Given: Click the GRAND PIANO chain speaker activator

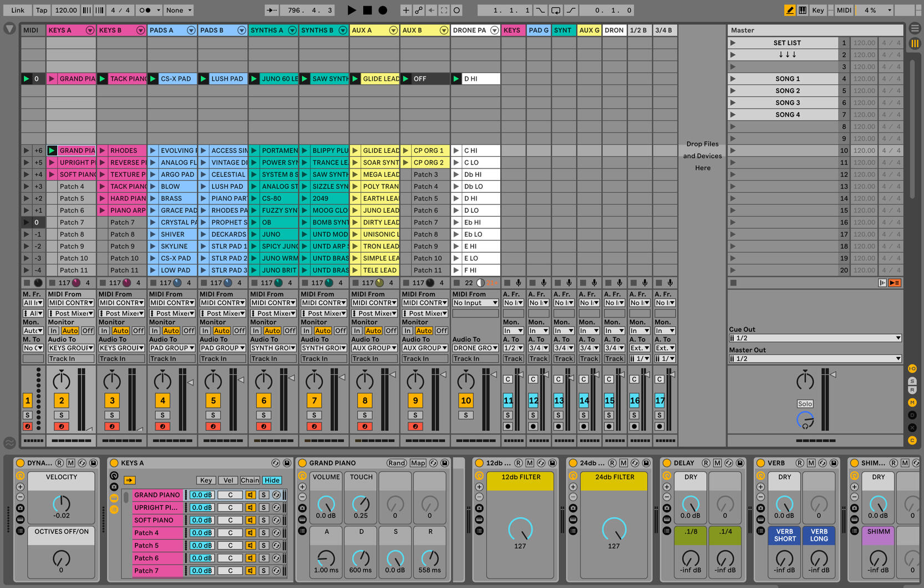Looking at the screenshot, I should click(x=251, y=495).
